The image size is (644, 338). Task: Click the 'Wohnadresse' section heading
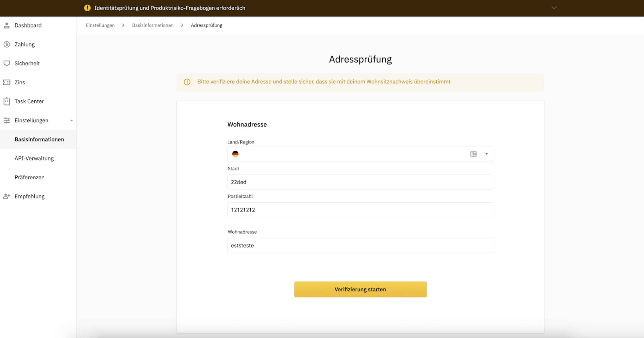coord(247,124)
